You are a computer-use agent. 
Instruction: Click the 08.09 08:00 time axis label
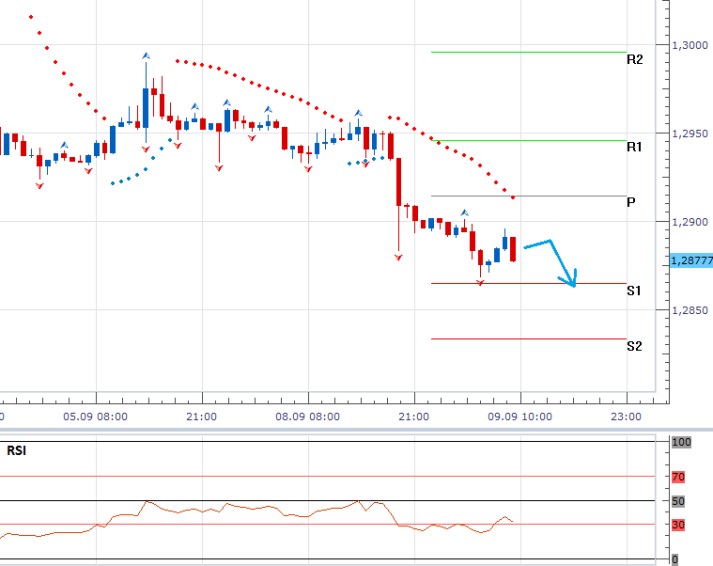click(307, 416)
